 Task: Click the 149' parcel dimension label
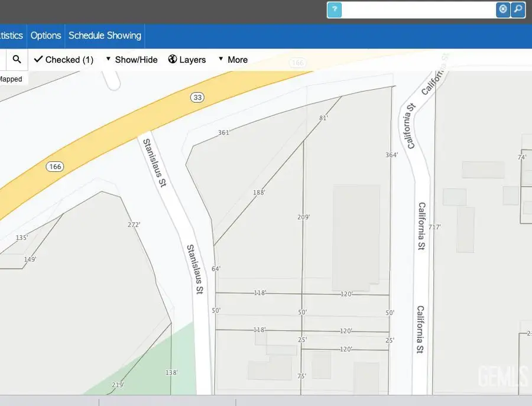pos(30,259)
